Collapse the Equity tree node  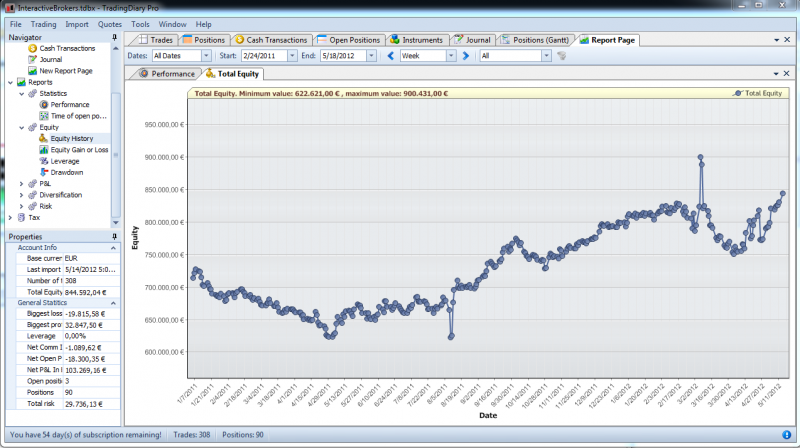[21, 128]
